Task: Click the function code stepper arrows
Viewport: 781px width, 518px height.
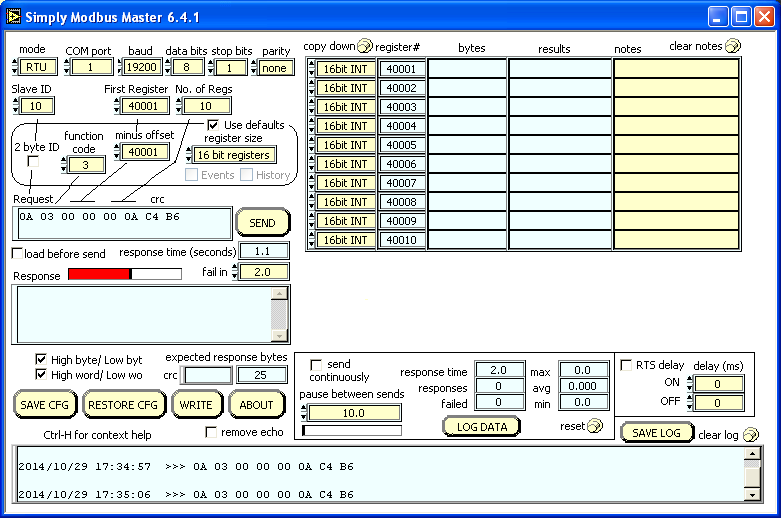Action: point(64,165)
